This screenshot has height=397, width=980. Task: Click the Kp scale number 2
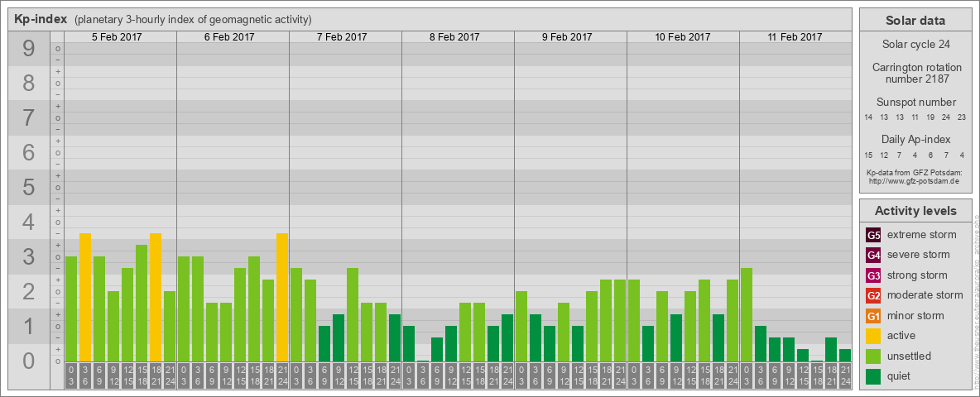coord(28,291)
